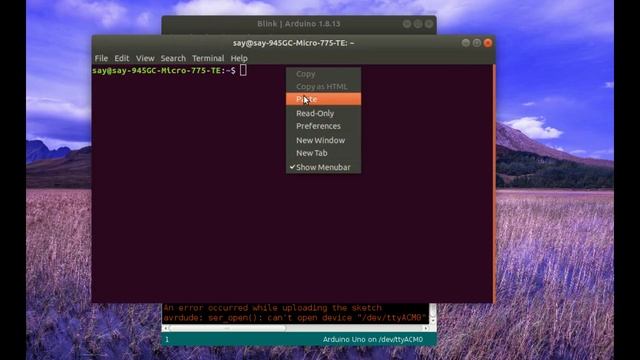This screenshot has height=360, width=640.
Task: Click Arduino console scroll left arrow
Action: click(165, 328)
